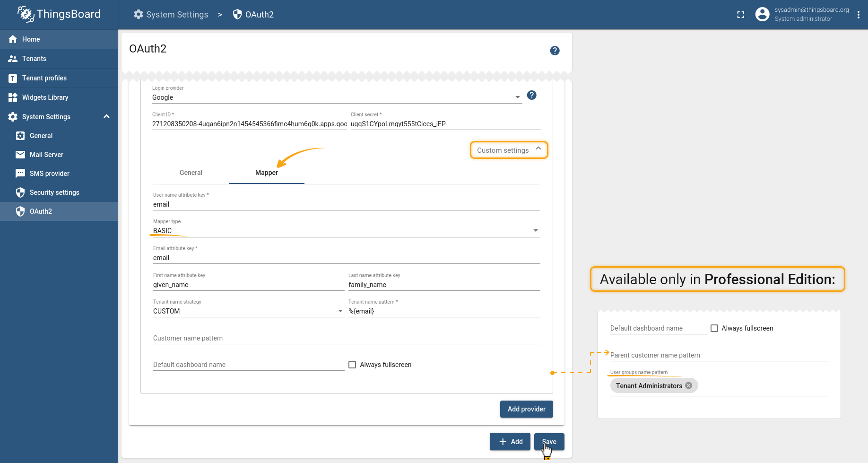Image resolution: width=868 pixels, height=463 pixels.
Task: Select the Mapper tab
Action: point(267,173)
